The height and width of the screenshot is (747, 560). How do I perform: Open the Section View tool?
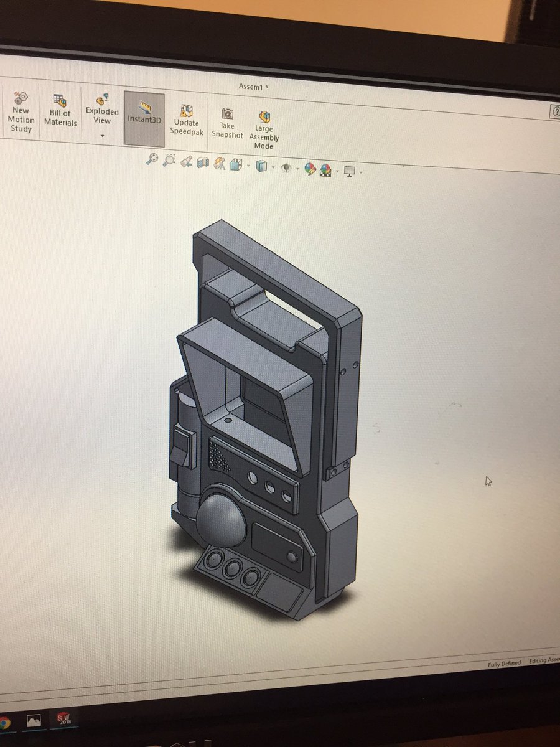pos(202,163)
